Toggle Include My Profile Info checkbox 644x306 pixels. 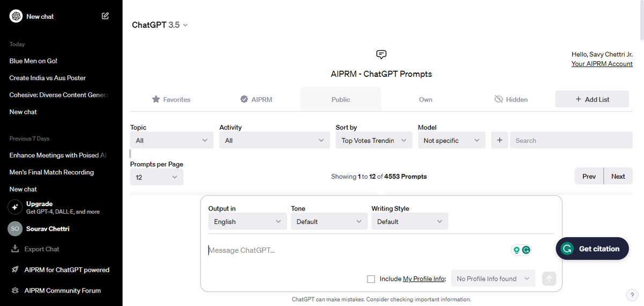click(x=371, y=279)
